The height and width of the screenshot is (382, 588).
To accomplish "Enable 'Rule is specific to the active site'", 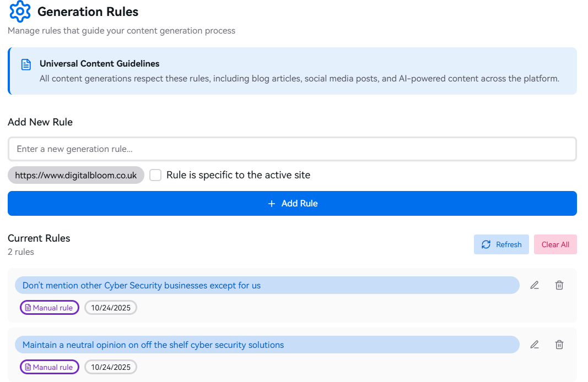I will (x=156, y=175).
